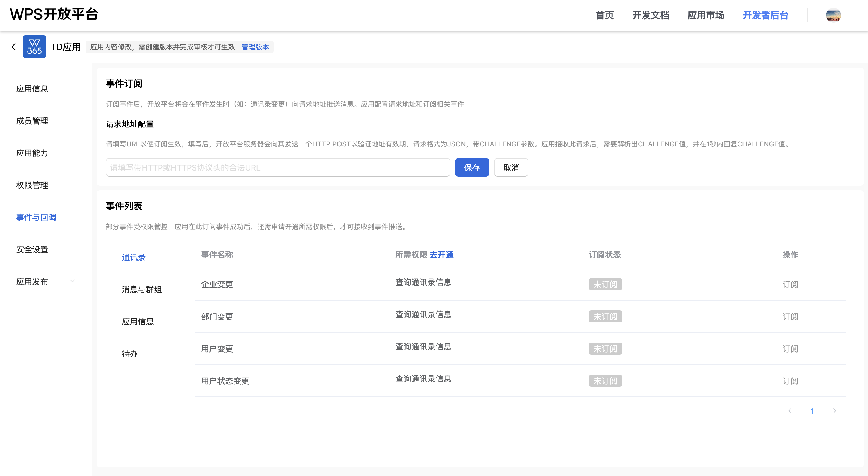Click 未订阅 status badge for 用户变更
The height and width of the screenshot is (476, 868).
point(605,349)
